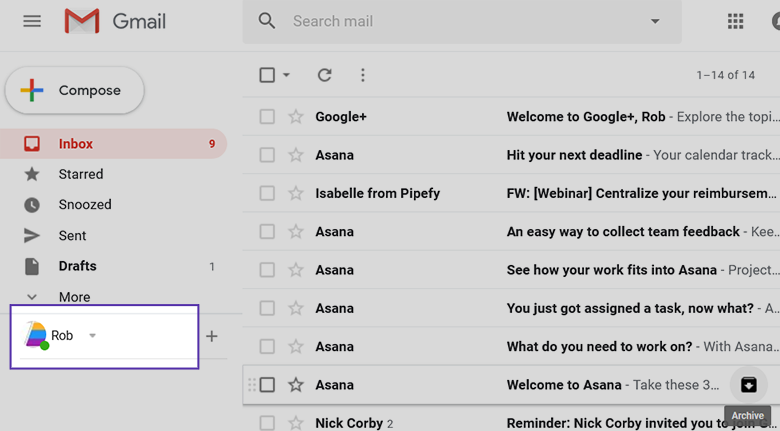780x431 pixels.
Task: Click the Compose button
Action: click(75, 91)
